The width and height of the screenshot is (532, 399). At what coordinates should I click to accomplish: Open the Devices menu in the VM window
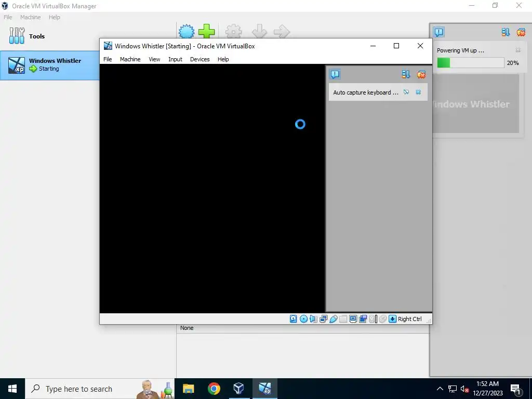click(200, 59)
